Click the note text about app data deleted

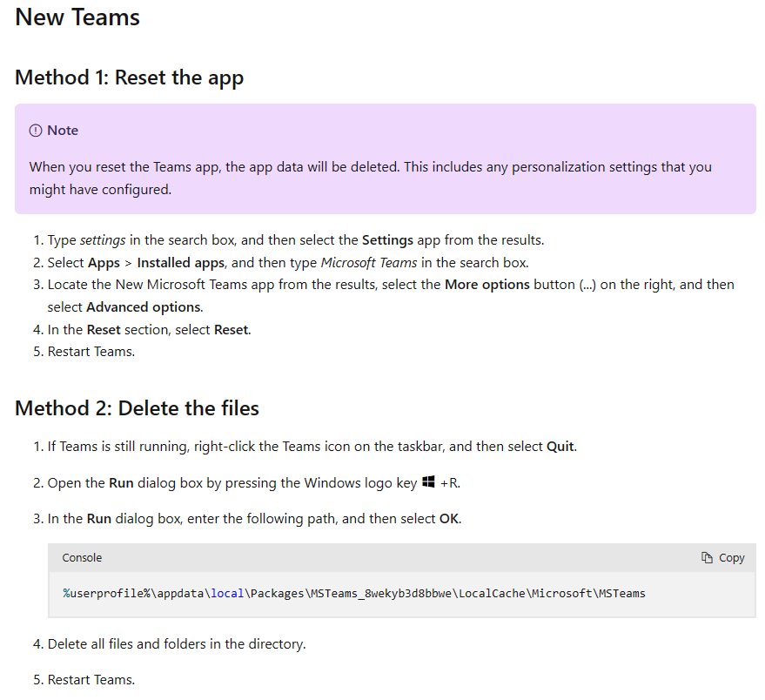pos(370,178)
